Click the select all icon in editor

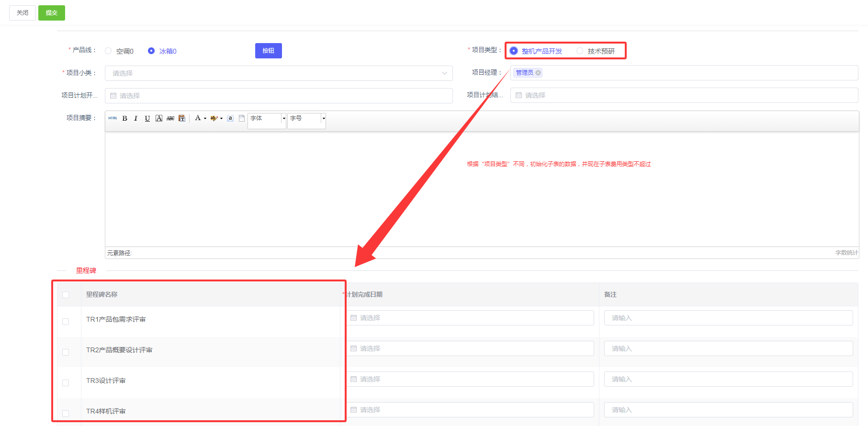point(230,118)
